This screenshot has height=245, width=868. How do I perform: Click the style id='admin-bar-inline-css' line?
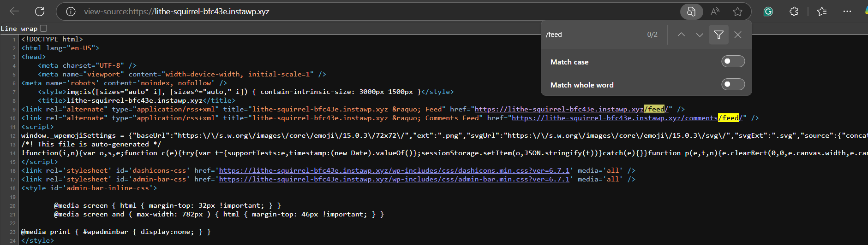tap(89, 188)
